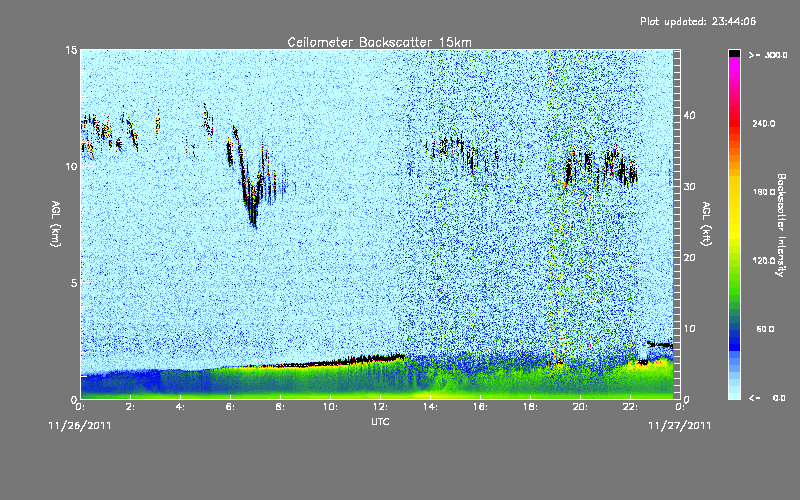The width and height of the screenshot is (800, 500).
Task: Click the 'Backscatter Intensity' colorbar label
Action: coord(781,225)
